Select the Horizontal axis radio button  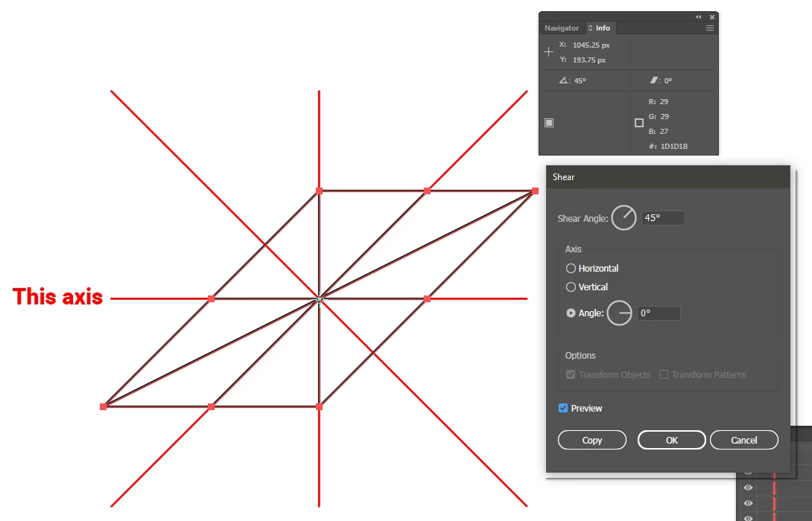571,268
